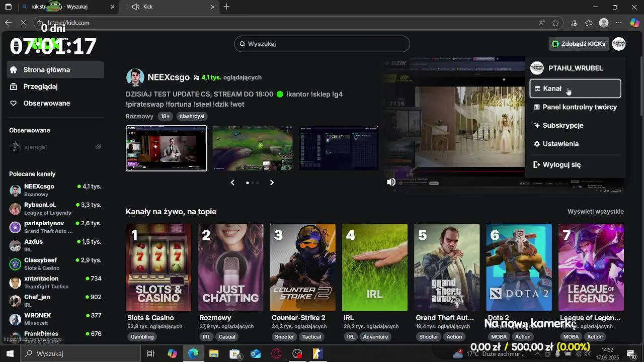Click Wyloguj się to log out

575,164
